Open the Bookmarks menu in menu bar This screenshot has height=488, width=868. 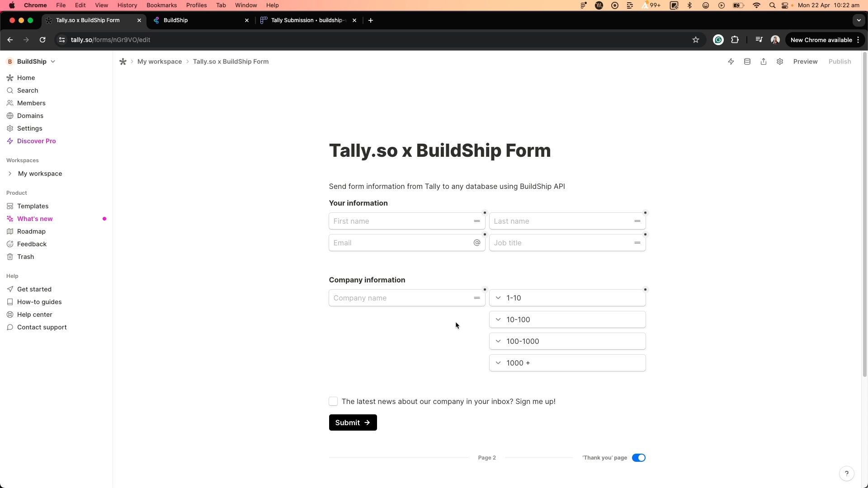point(161,5)
